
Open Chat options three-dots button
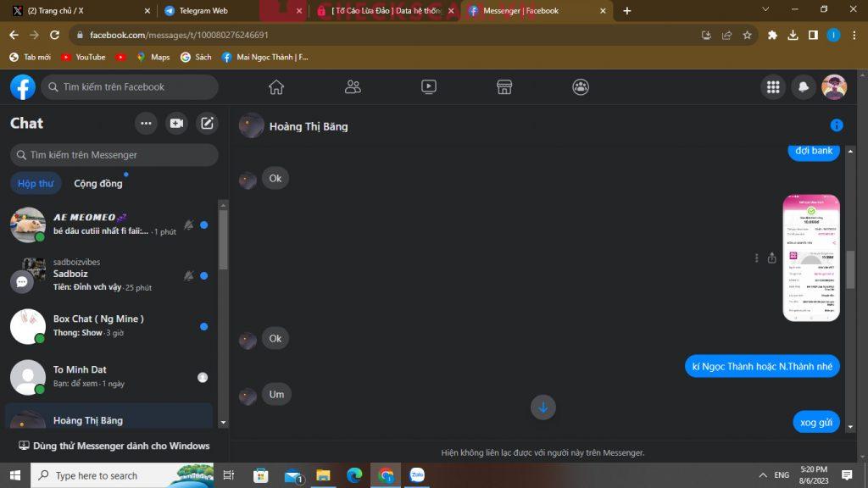click(x=146, y=124)
